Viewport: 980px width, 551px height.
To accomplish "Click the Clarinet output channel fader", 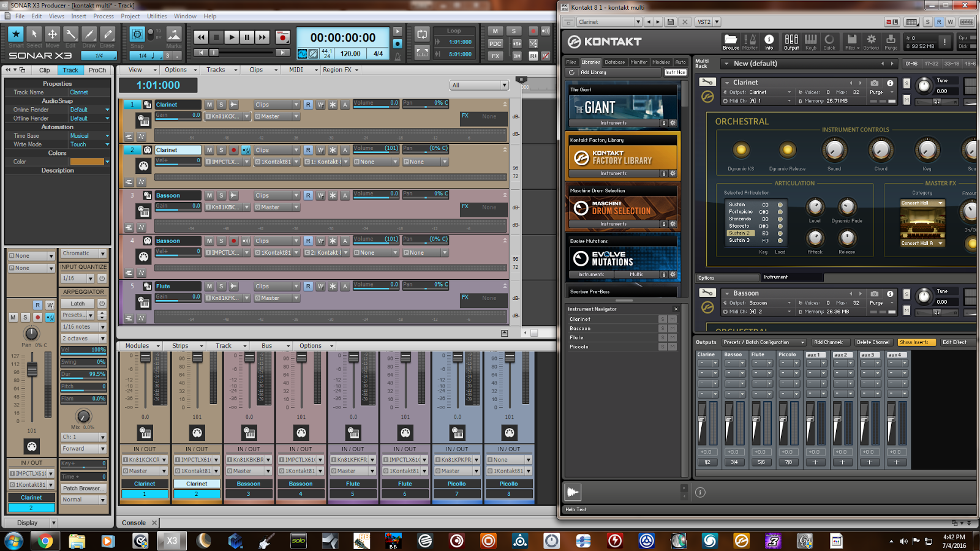I will click(702, 419).
